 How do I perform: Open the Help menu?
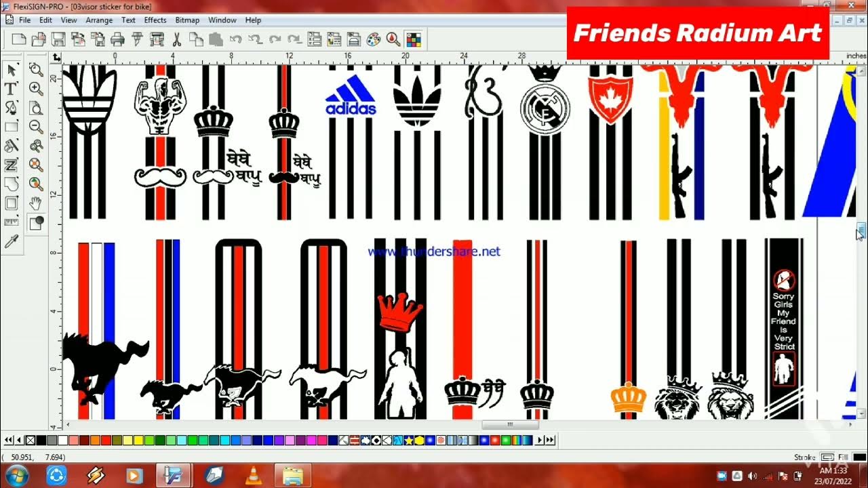click(x=253, y=20)
